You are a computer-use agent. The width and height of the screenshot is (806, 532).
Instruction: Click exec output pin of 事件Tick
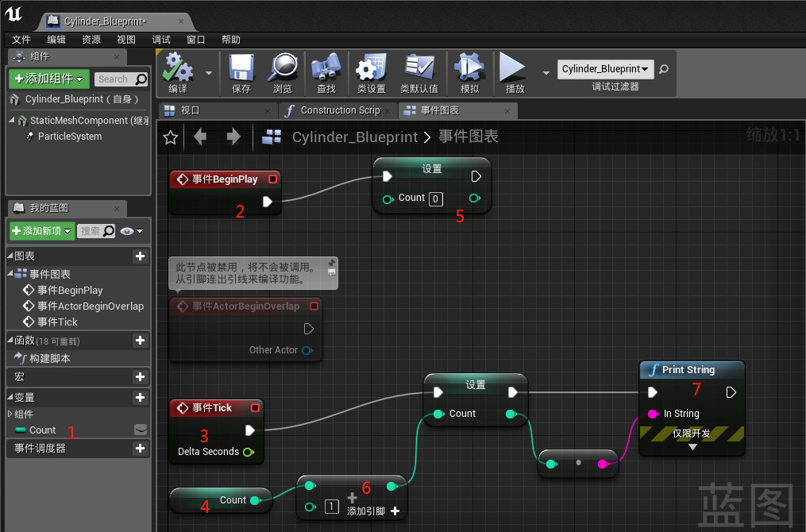click(250, 430)
